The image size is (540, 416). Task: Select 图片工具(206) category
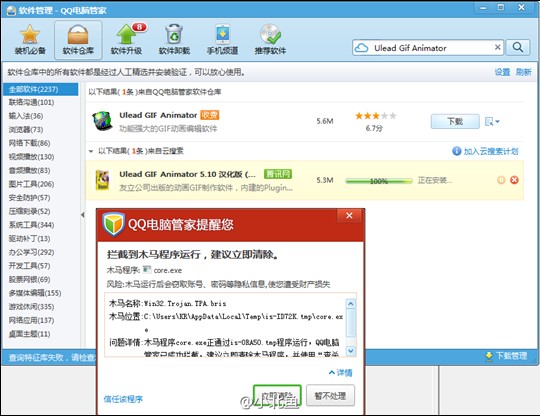pyautogui.click(x=31, y=184)
